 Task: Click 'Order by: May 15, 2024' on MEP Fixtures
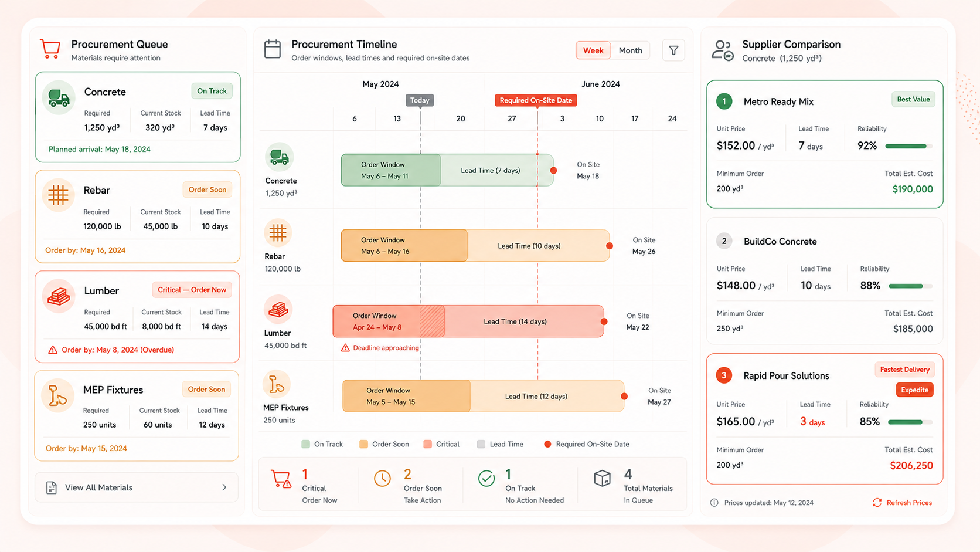(x=86, y=448)
